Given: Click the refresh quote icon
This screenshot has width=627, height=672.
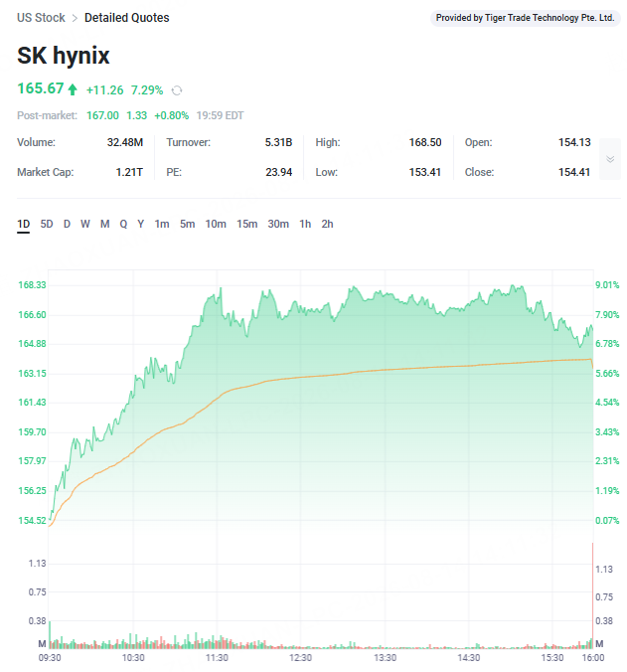Looking at the screenshot, I should pyautogui.click(x=177, y=90).
